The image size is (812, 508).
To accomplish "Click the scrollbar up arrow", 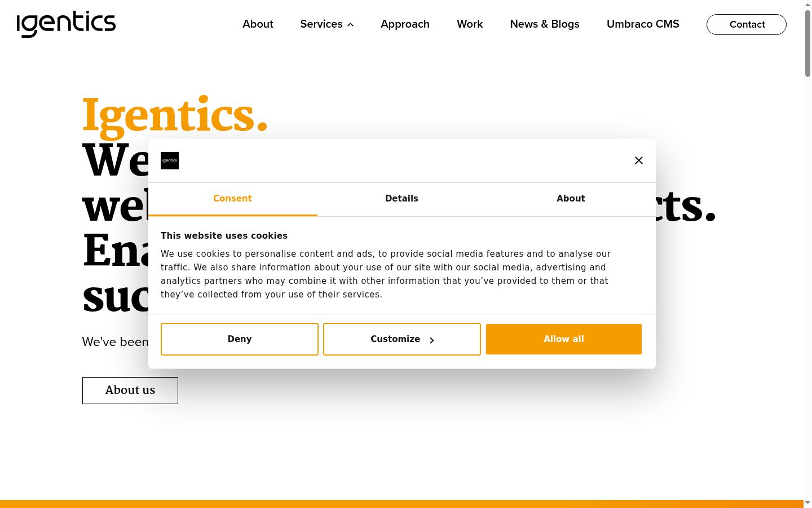I will pyautogui.click(x=807, y=4).
